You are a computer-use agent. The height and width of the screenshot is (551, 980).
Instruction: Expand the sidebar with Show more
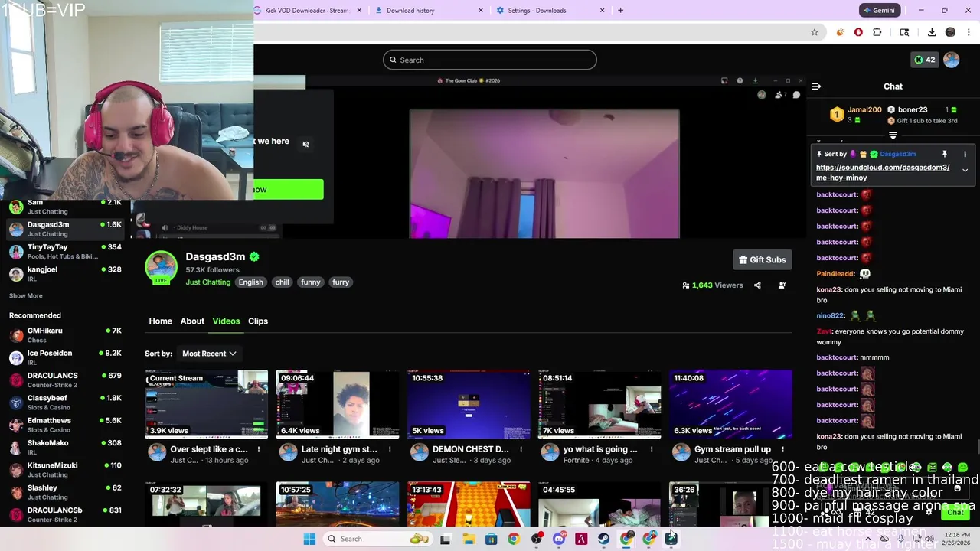[26, 295]
